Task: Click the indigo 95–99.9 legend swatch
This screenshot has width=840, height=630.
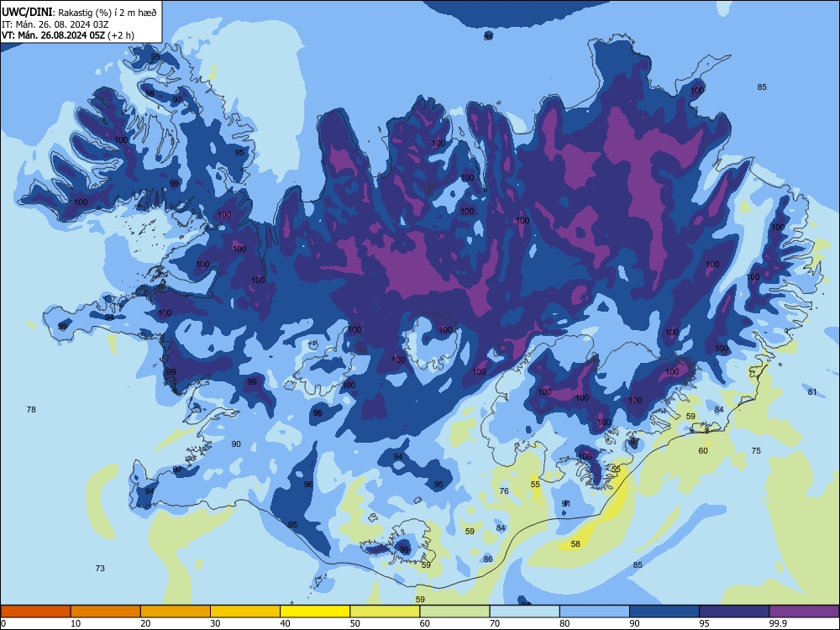Action: [x=734, y=612]
